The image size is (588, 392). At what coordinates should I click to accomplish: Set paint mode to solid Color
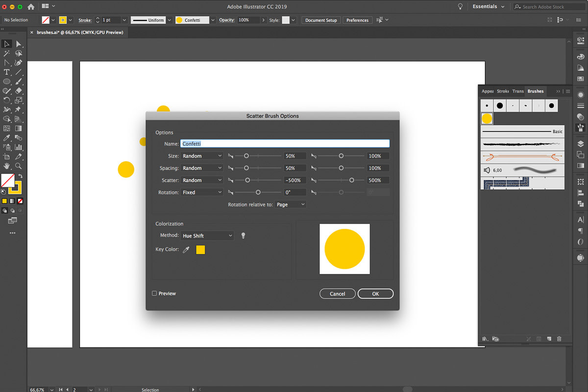coord(4,201)
